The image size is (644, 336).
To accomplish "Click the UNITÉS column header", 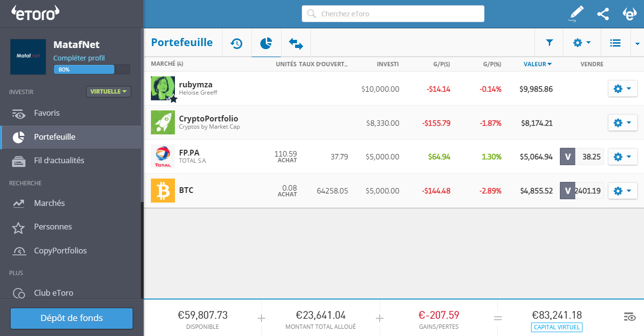I will pyautogui.click(x=286, y=64).
